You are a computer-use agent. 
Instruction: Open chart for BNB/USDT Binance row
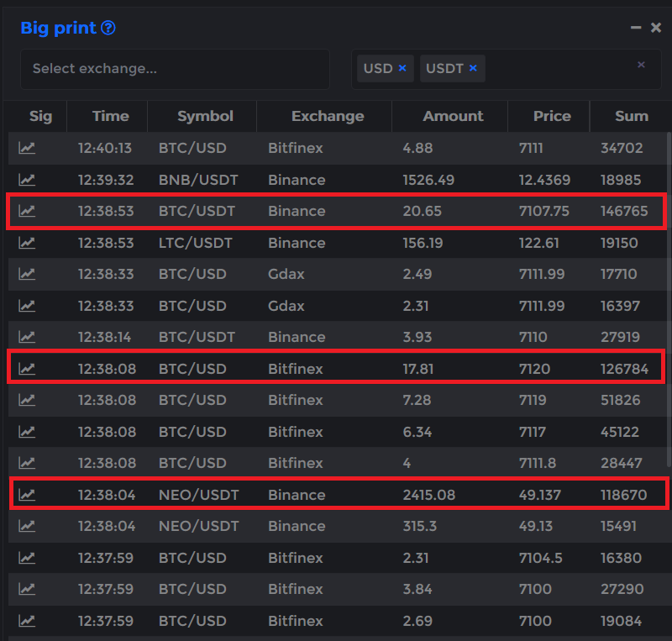pos(27,180)
